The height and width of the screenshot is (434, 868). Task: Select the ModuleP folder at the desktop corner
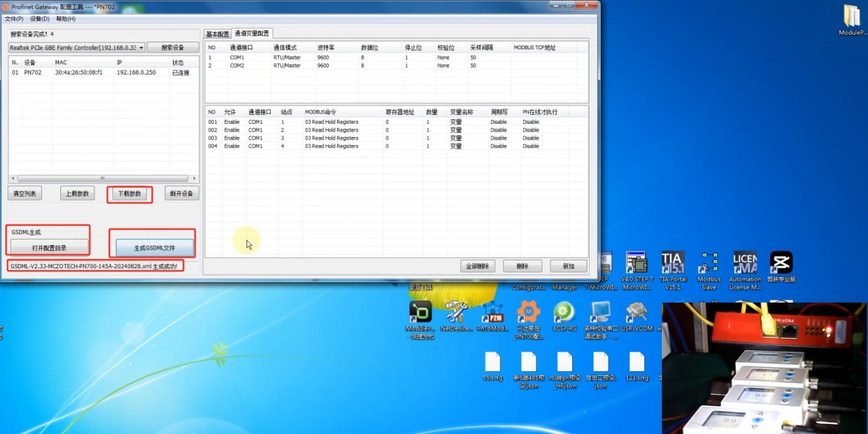pos(852,20)
